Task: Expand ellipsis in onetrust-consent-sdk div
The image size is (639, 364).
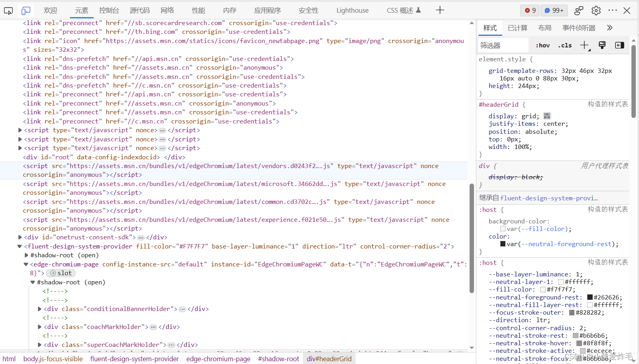Action: pyautogui.click(x=141, y=238)
